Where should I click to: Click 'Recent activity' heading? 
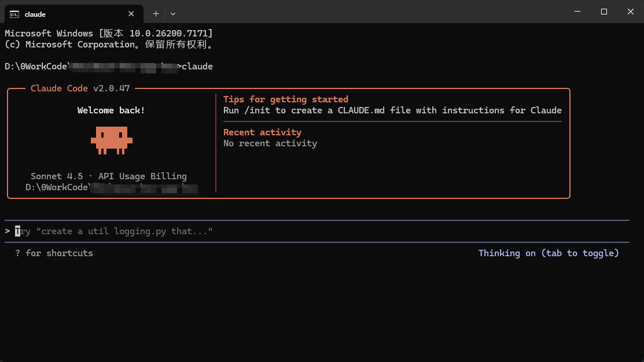[263, 132]
